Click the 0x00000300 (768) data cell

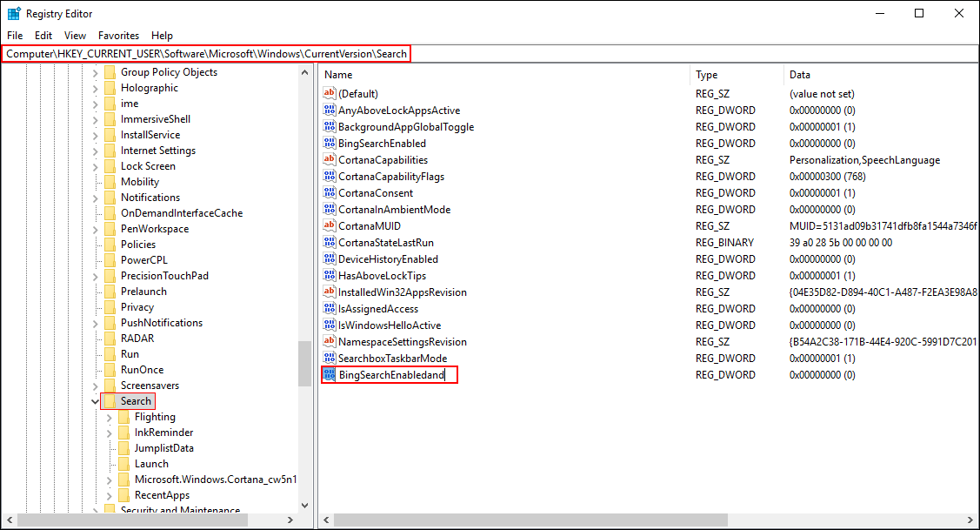tap(828, 177)
